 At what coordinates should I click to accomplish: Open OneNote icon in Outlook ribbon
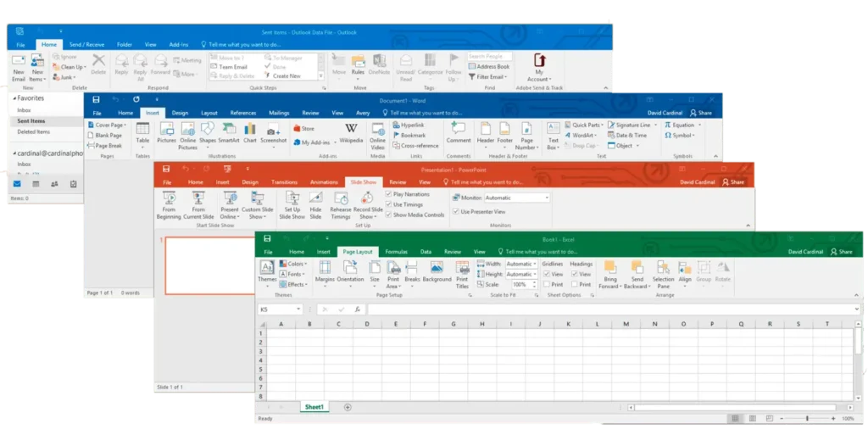point(379,64)
